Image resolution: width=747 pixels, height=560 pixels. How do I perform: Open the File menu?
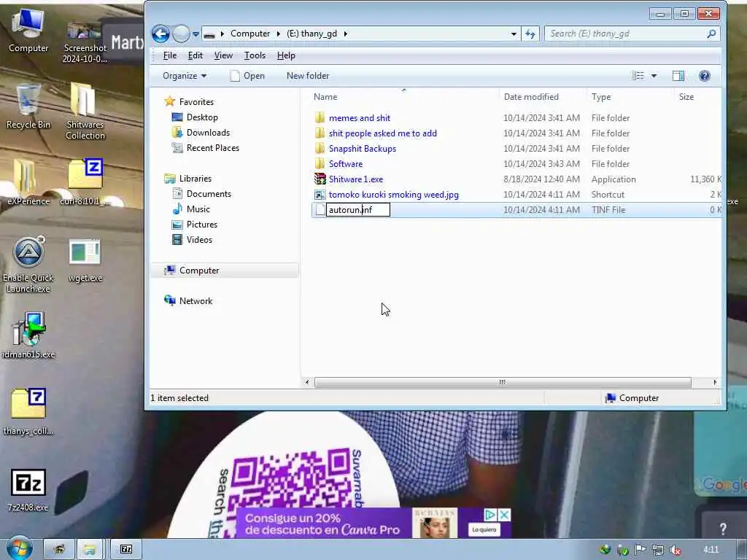[169, 55]
